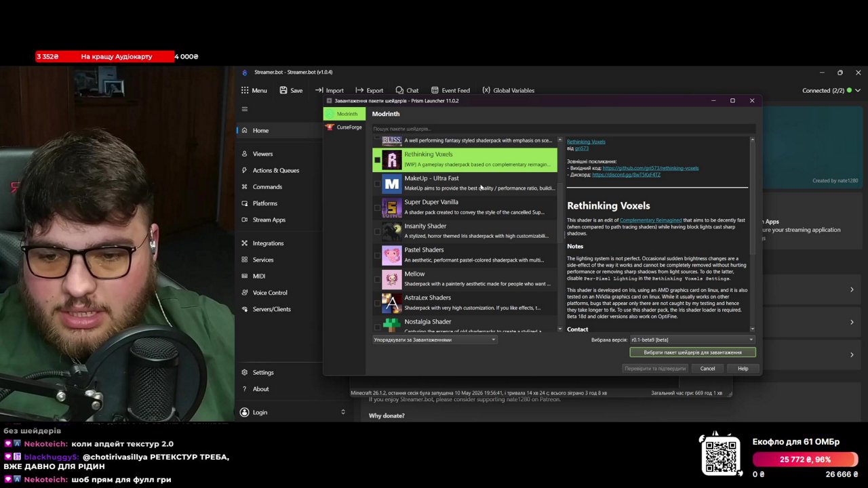Click the Commands icon in sidebar
The image size is (868, 488).
(245, 186)
